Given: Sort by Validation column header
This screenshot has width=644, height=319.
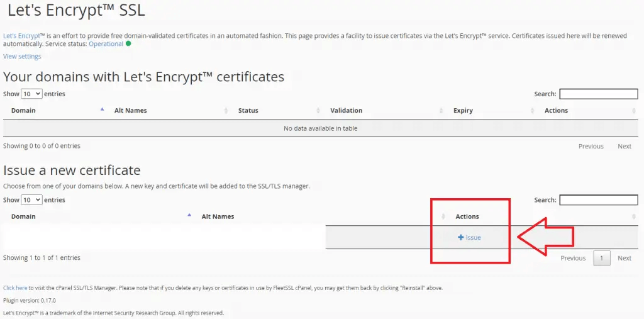Looking at the screenshot, I should (x=347, y=111).
